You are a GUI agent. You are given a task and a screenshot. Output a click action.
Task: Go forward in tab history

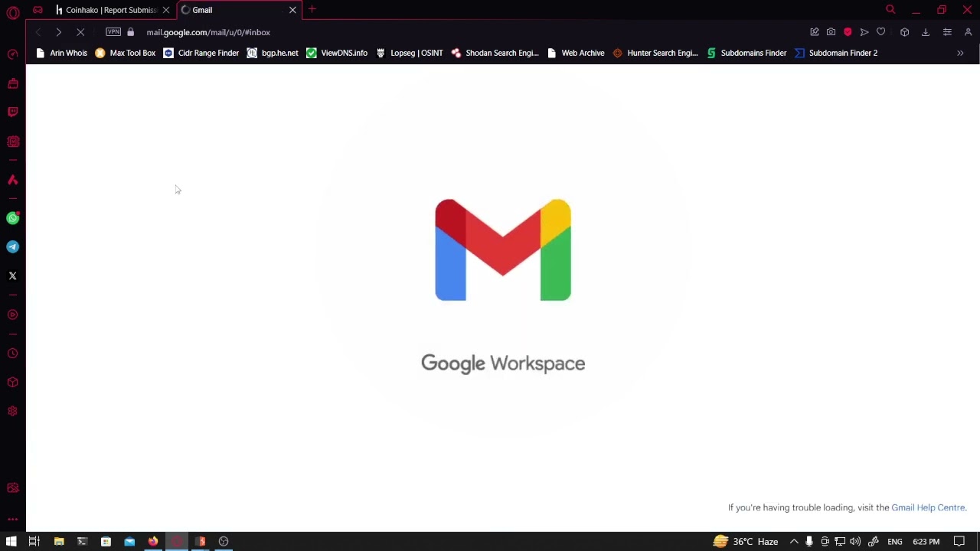coord(59,32)
